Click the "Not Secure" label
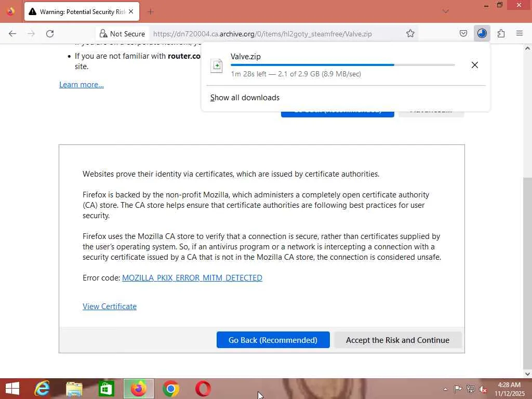The width and height of the screenshot is (532, 399). click(x=128, y=34)
